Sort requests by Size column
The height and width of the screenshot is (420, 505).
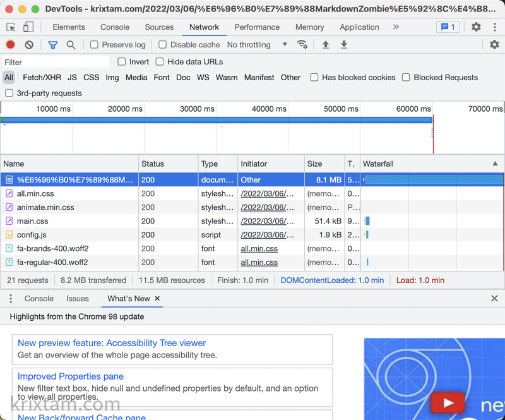click(324, 164)
